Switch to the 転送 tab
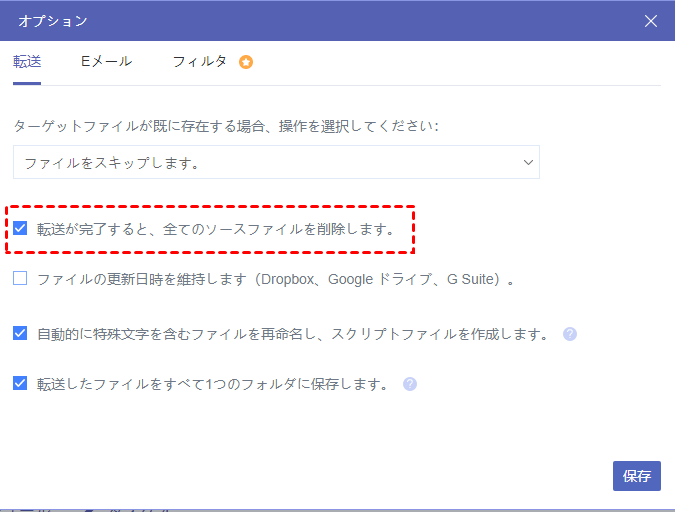Screen dimensions: 675x512 [27, 62]
